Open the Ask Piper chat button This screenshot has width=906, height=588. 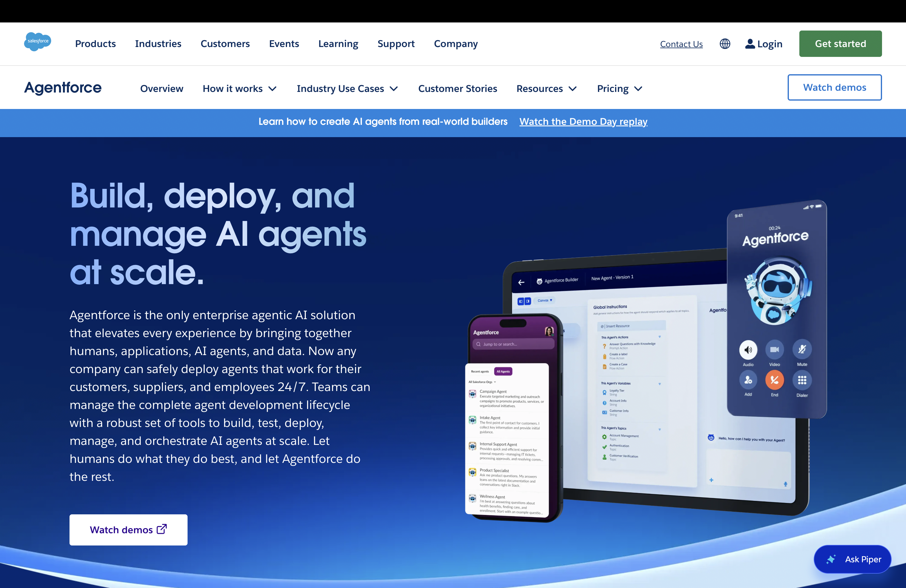pyautogui.click(x=852, y=559)
